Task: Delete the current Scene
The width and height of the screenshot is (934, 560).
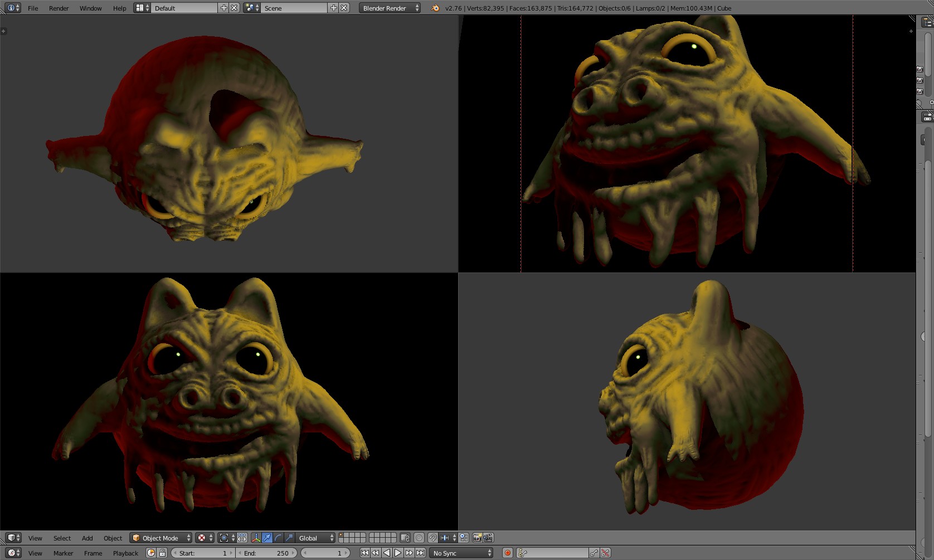Action: click(344, 8)
